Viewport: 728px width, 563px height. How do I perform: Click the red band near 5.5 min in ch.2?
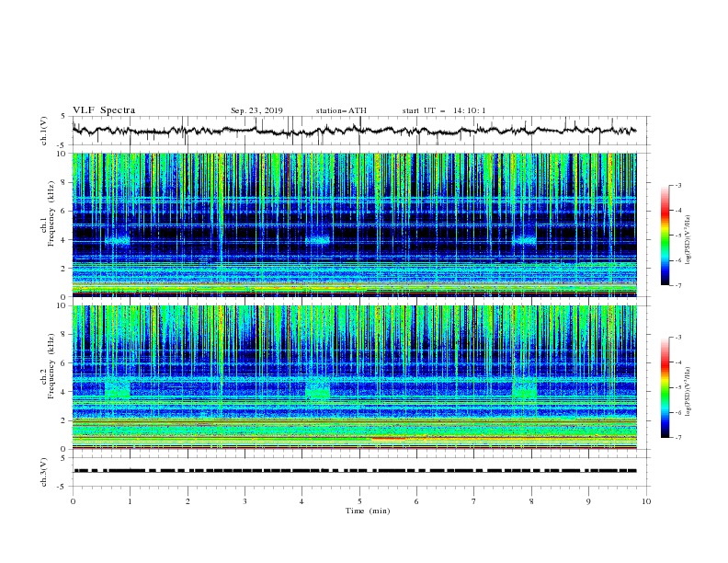pyautogui.click(x=388, y=438)
